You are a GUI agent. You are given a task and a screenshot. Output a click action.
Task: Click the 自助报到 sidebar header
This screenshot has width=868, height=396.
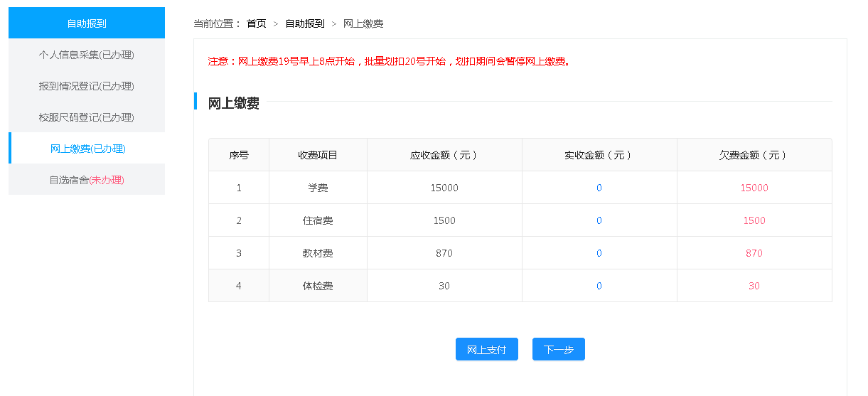(x=87, y=23)
